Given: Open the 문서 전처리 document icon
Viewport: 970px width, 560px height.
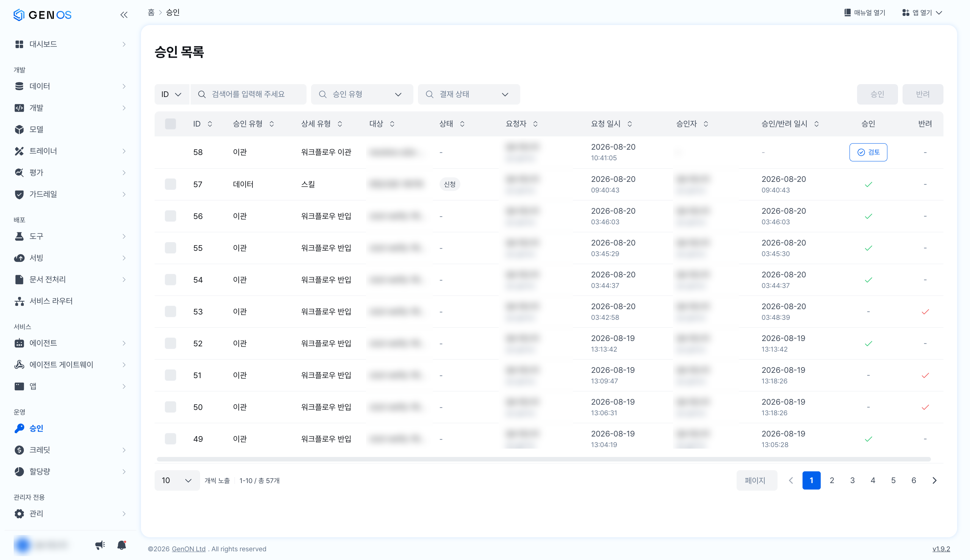Looking at the screenshot, I should [19, 279].
